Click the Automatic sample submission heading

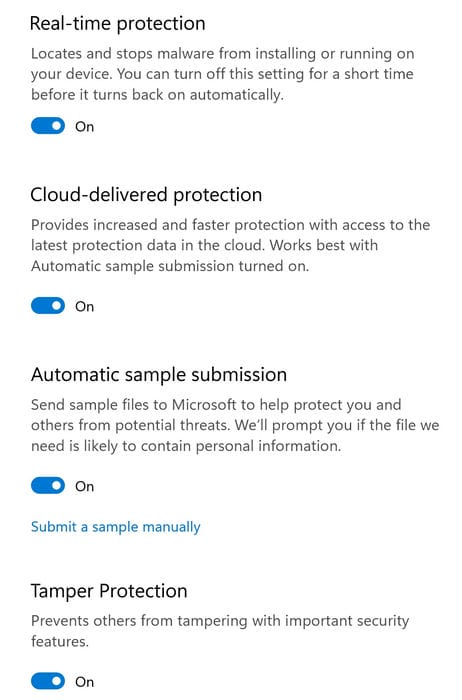click(158, 375)
